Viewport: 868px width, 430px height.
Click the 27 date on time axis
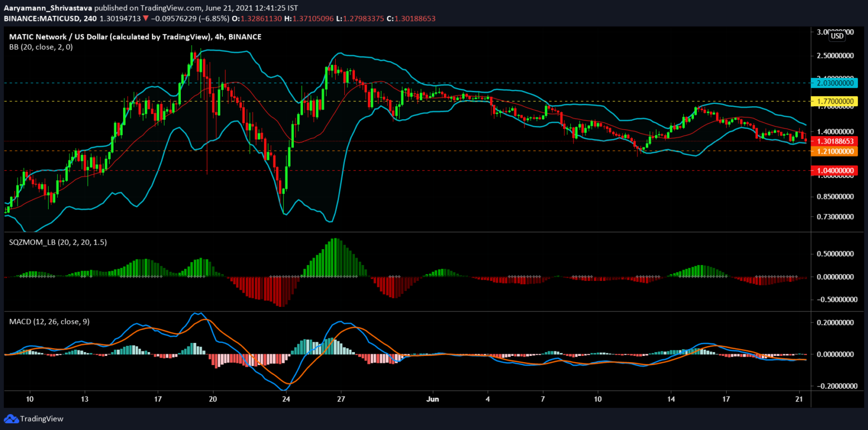[x=342, y=398]
